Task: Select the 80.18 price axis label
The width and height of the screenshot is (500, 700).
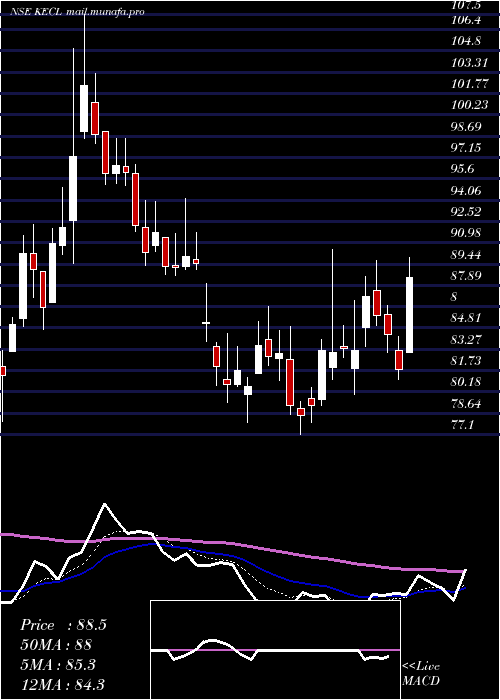Action: point(466,382)
